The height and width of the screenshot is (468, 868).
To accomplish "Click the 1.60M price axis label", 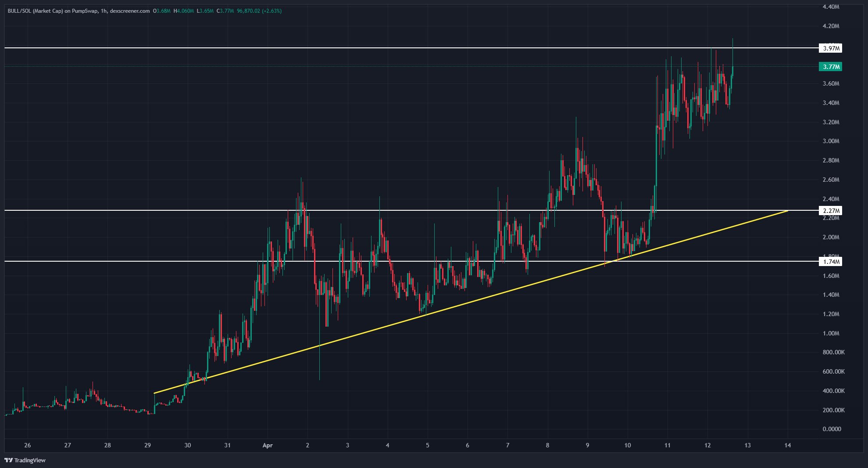I will [x=831, y=276].
